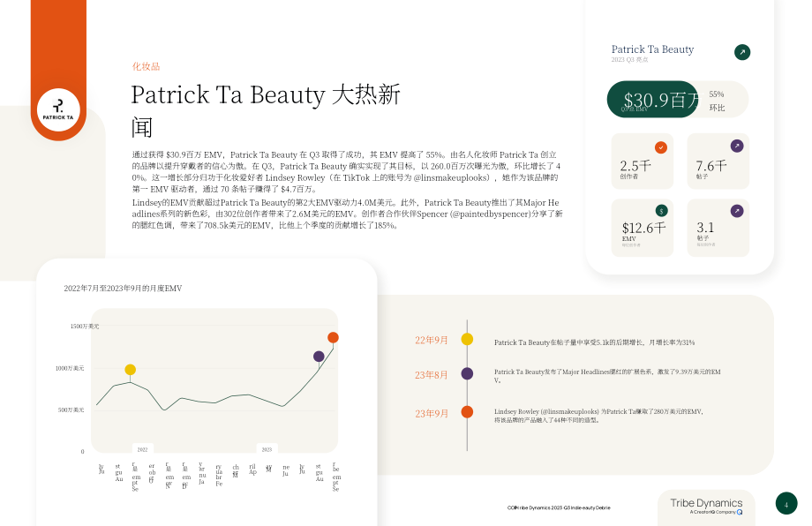This screenshot has width=812, height=526.
Task: Click the orange marker on the EMV chart
Action: (x=333, y=337)
